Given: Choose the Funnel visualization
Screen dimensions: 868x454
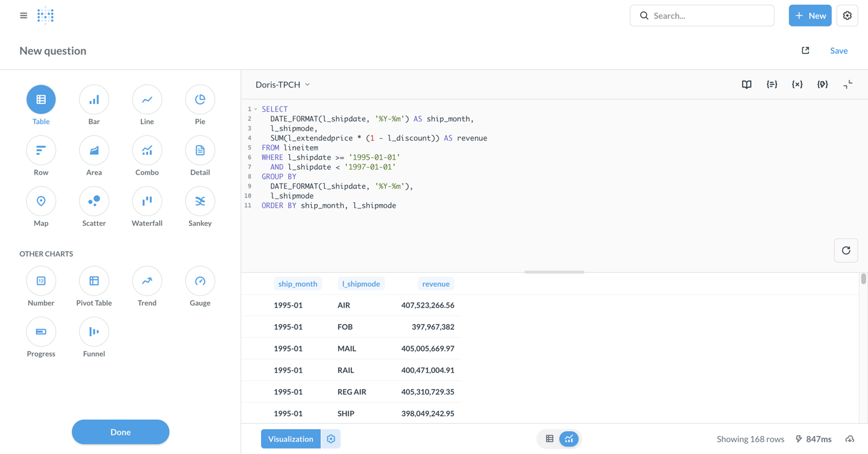Looking at the screenshot, I should [94, 332].
